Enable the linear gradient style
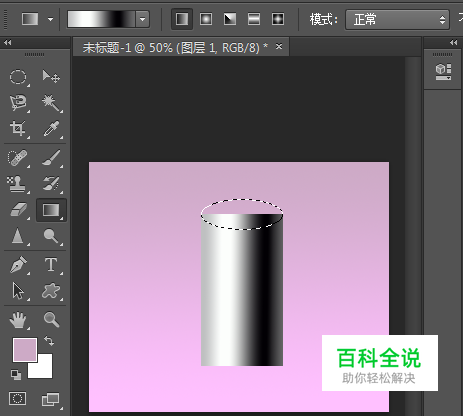463x416 pixels. click(x=182, y=19)
